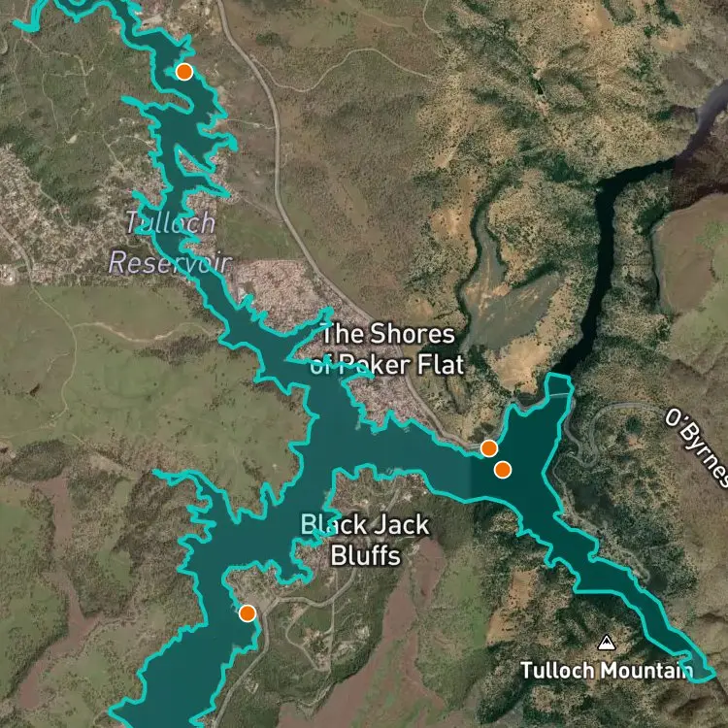Select the O'Byrnes label at the map edge

(x=696, y=447)
